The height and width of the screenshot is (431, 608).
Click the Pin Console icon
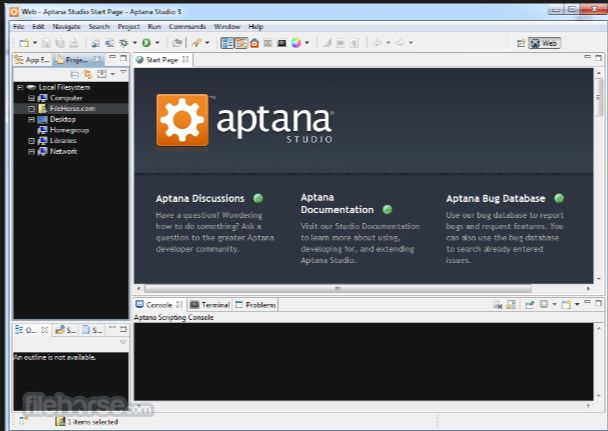coord(529,305)
